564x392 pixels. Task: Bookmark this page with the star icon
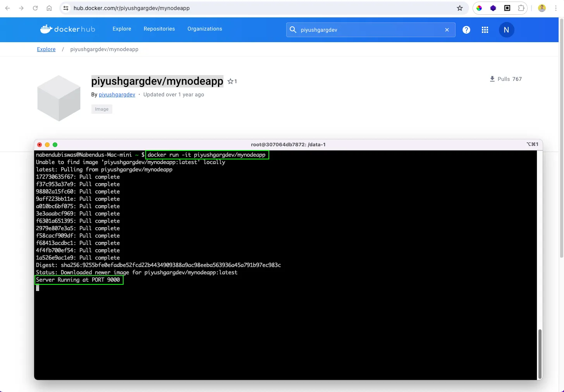click(460, 8)
